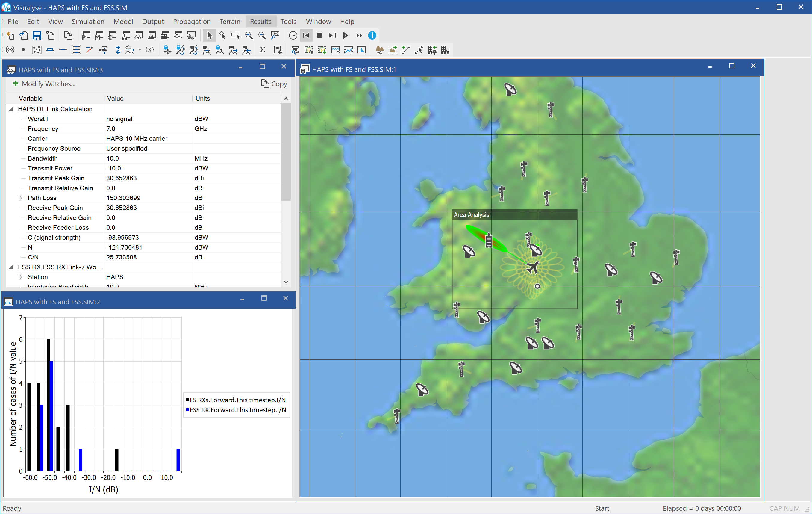This screenshot has height=514, width=812.
Task: Select the Variable column header
Action: 55,99
